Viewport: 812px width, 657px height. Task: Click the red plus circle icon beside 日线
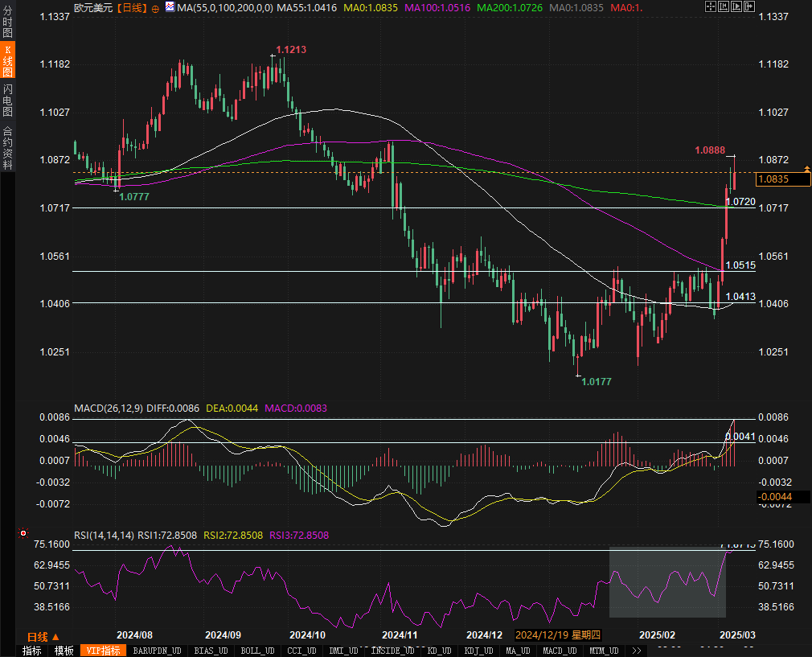[x=155, y=8]
